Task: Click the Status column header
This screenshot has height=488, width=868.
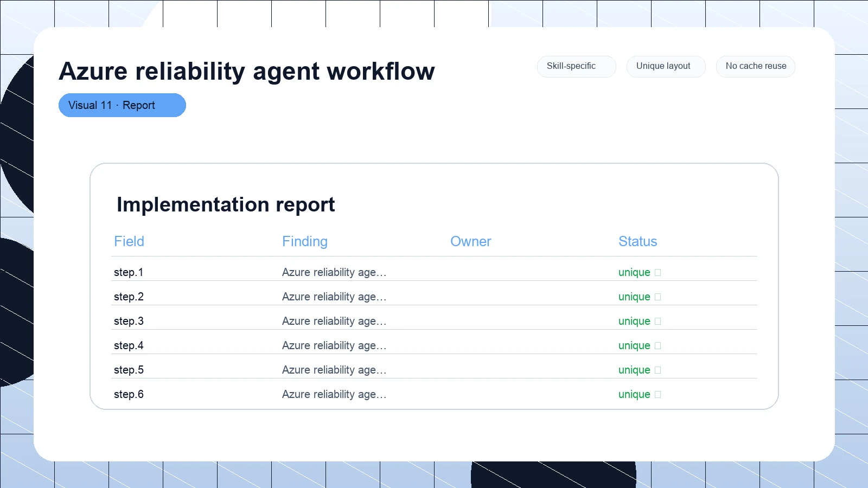Action: pos(638,241)
